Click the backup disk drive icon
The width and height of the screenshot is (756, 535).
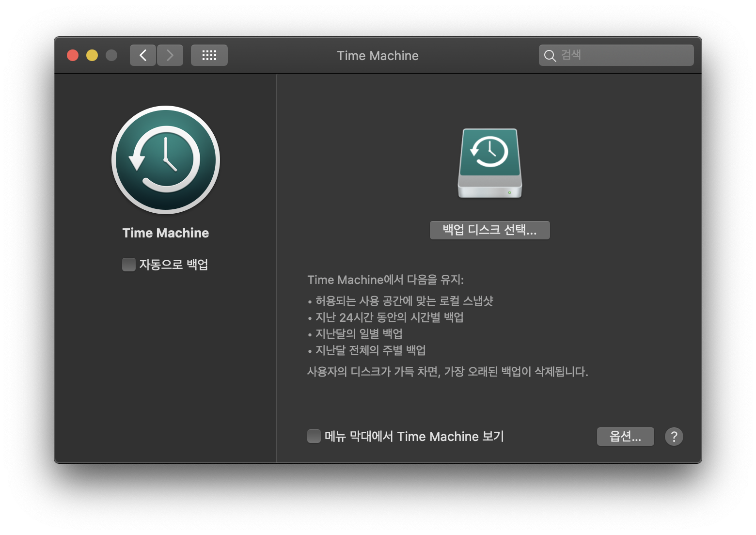pyautogui.click(x=490, y=163)
